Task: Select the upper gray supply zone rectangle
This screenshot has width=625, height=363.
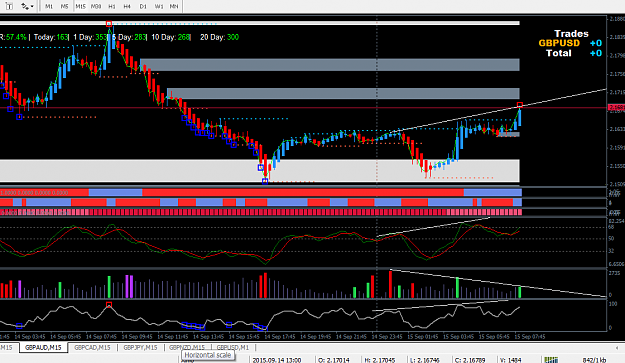Action: pos(330,65)
